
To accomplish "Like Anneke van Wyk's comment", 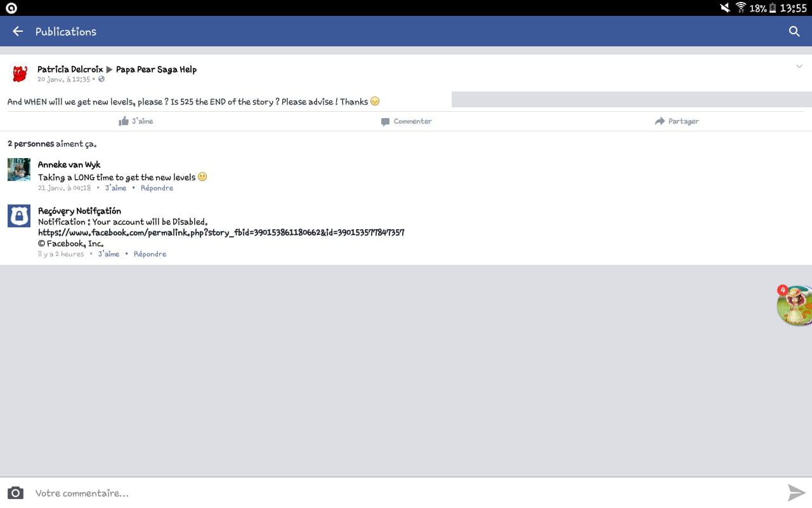I will (115, 188).
